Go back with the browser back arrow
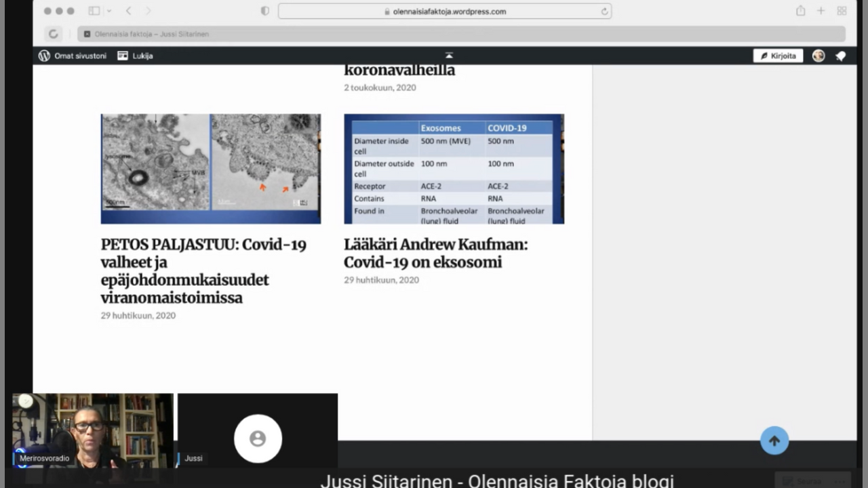Screen dimensions: 868x488 128,11
